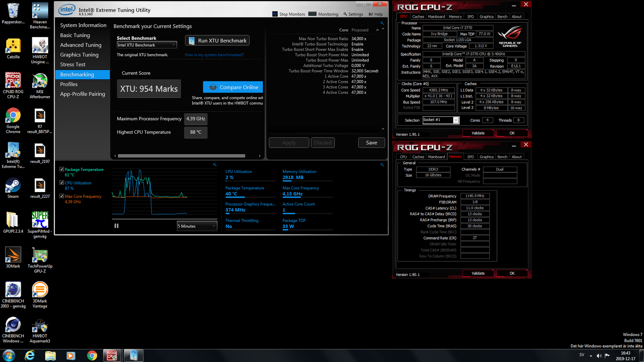Open Profiles section in sidebar

(69, 84)
